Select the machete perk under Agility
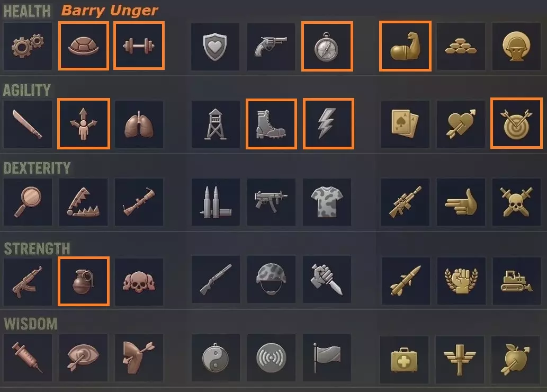 [28, 124]
